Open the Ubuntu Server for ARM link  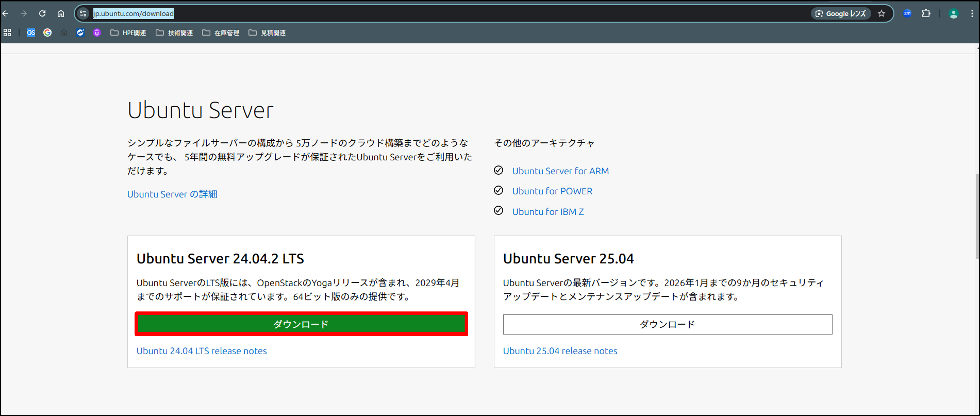click(560, 171)
